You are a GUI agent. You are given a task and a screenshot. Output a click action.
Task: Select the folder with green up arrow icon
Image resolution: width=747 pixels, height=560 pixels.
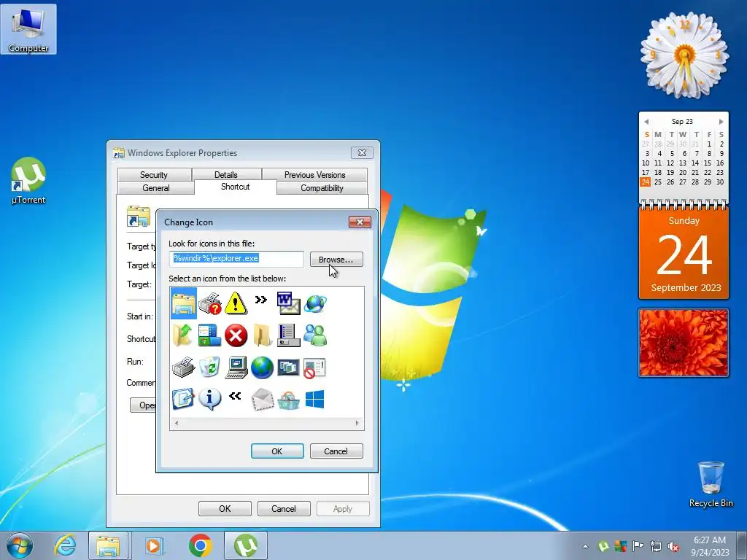coord(183,335)
